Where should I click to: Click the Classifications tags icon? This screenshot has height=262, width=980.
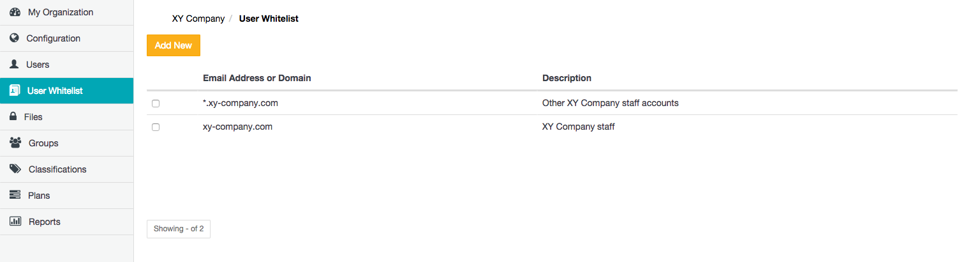click(15, 169)
